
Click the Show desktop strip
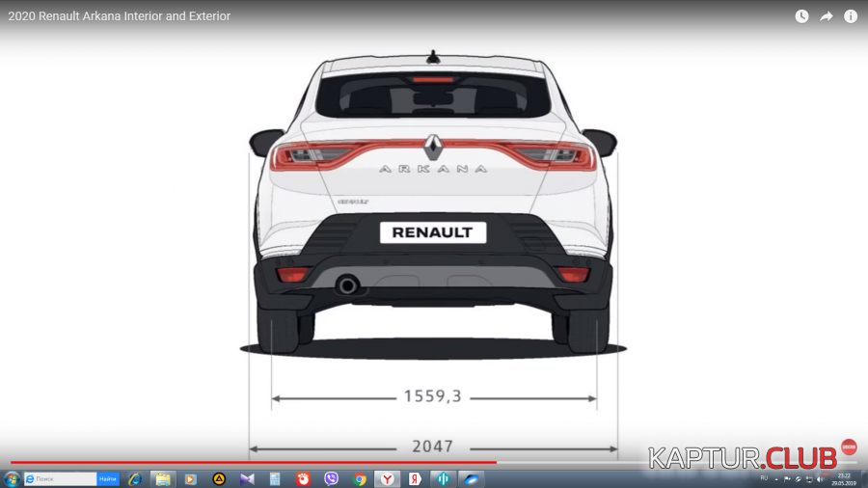click(x=864, y=479)
